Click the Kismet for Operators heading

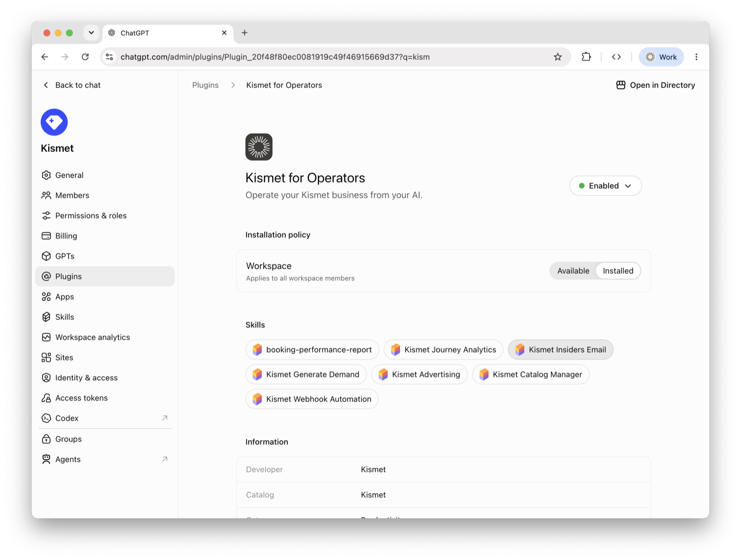pyautogui.click(x=305, y=178)
